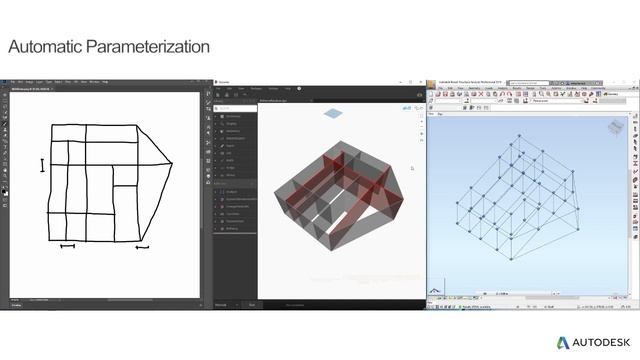The image size is (640, 360).
Task: Click the Open file icon in Dynamo toolbar
Action: (x=227, y=95)
